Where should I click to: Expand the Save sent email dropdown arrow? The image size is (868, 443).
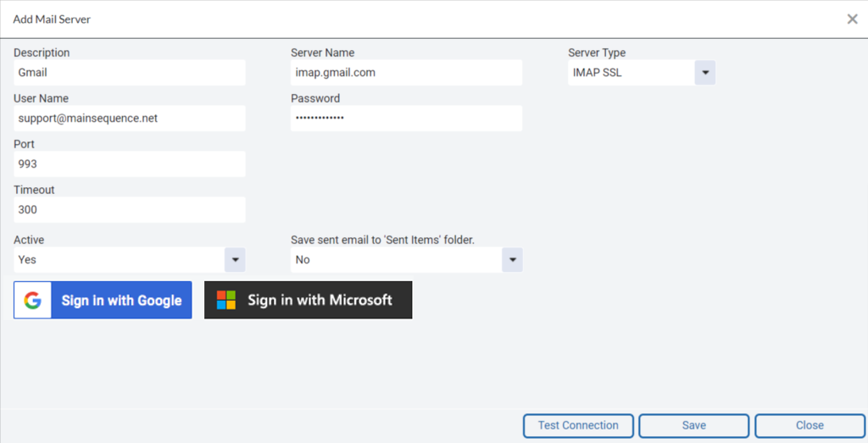(x=512, y=260)
